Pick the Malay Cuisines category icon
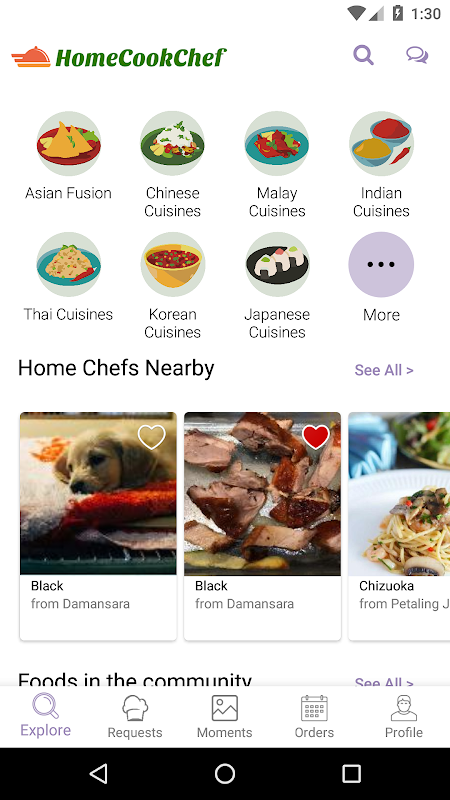 [x=277, y=143]
